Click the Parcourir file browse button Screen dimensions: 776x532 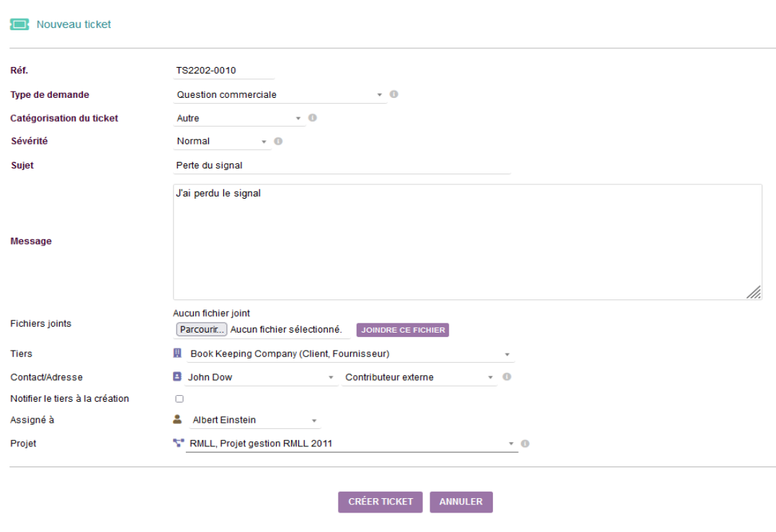(202, 329)
